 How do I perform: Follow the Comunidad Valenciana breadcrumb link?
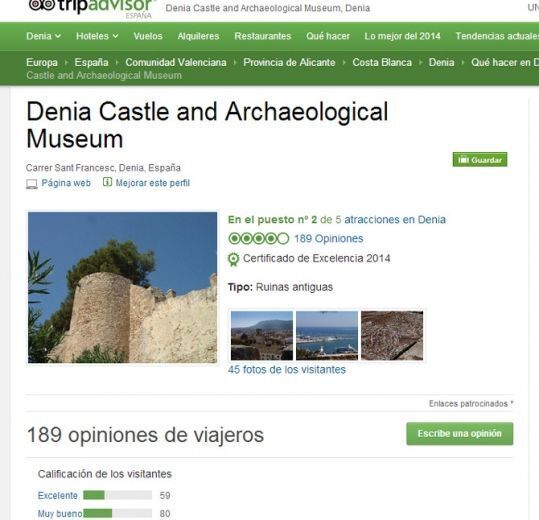click(x=176, y=62)
